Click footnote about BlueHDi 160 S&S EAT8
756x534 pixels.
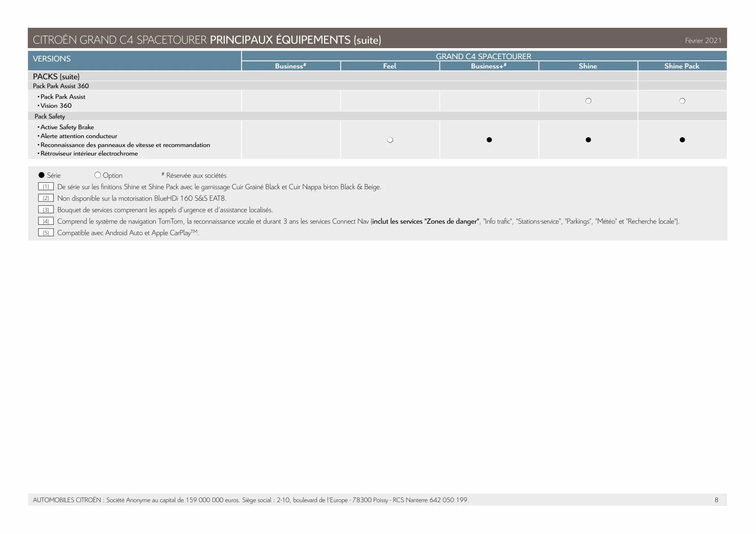click(142, 198)
